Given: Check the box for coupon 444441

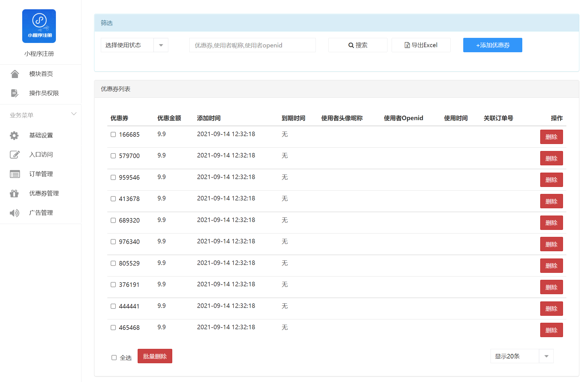Looking at the screenshot, I should pos(113,306).
